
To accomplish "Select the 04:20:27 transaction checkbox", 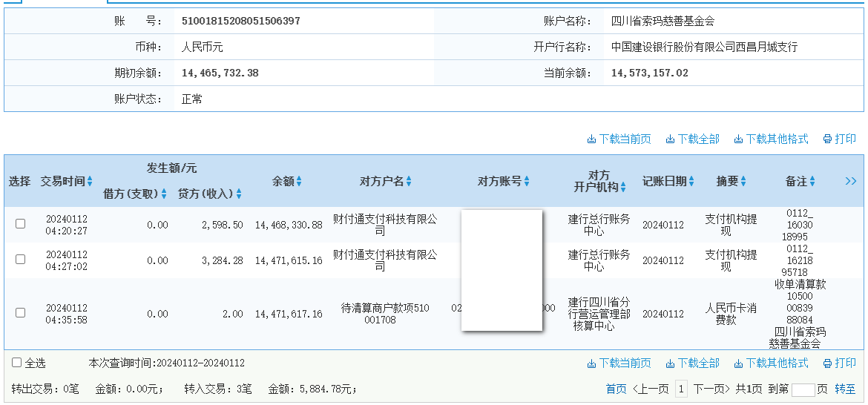I will [21, 224].
